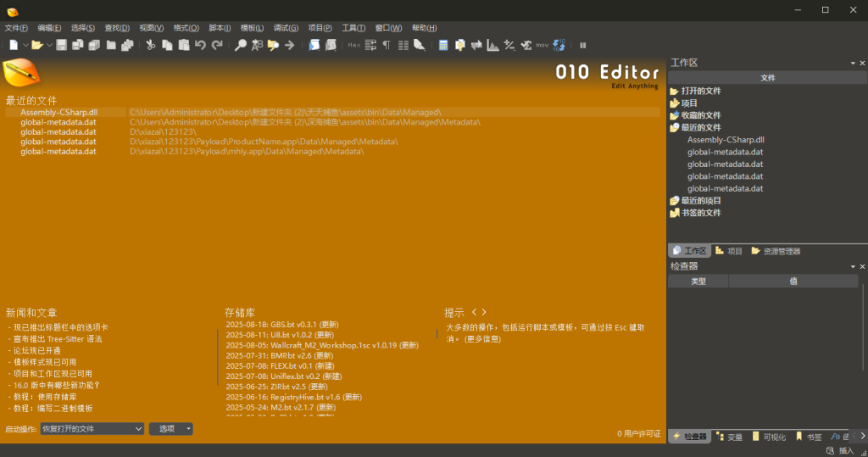Switch to 书签 tab in inspector
This screenshot has height=457, width=868.
(809, 437)
